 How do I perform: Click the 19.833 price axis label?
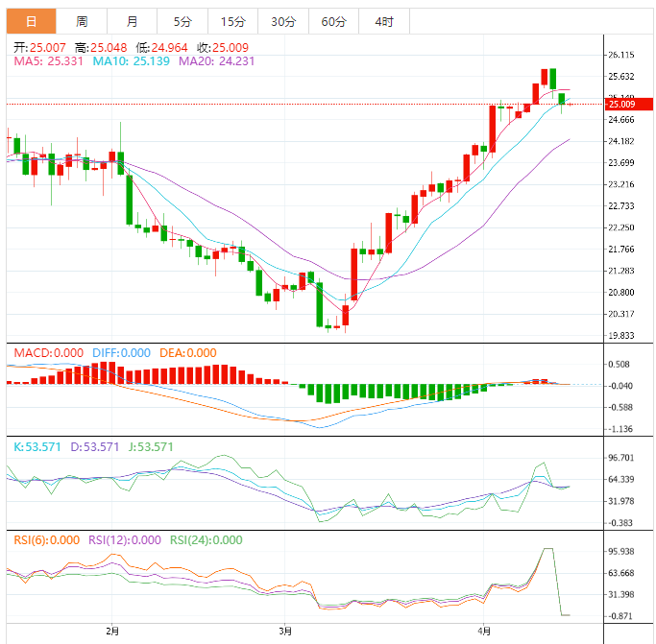(621, 335)
